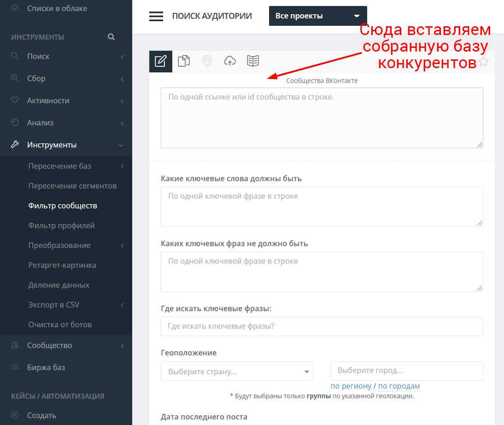This screenshot has width=504, height=425.
Task: Click the search magnifier next to ИНСТРУМЕНТЫ
Action: pos(111,37)
